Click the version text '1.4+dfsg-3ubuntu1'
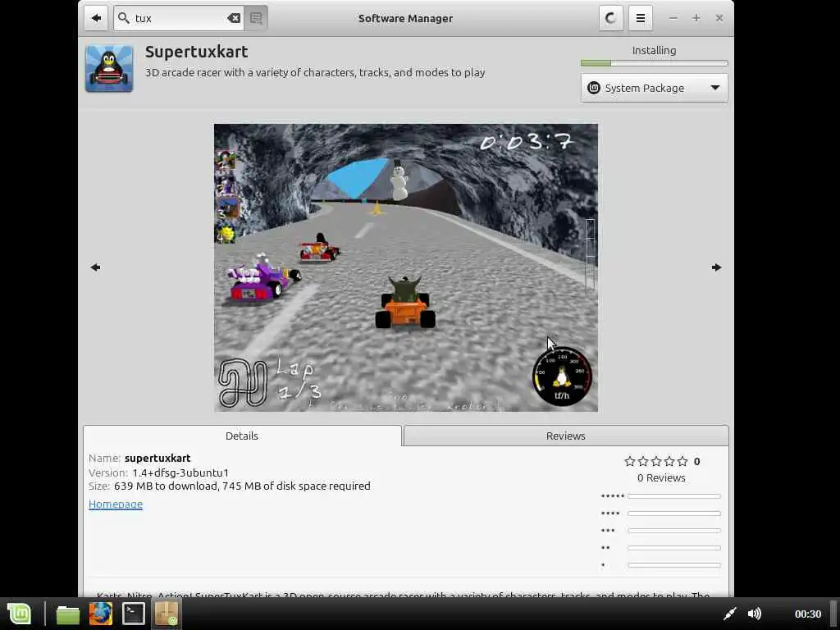This screenshot has width=840, height=630. [x=180, y=472]
